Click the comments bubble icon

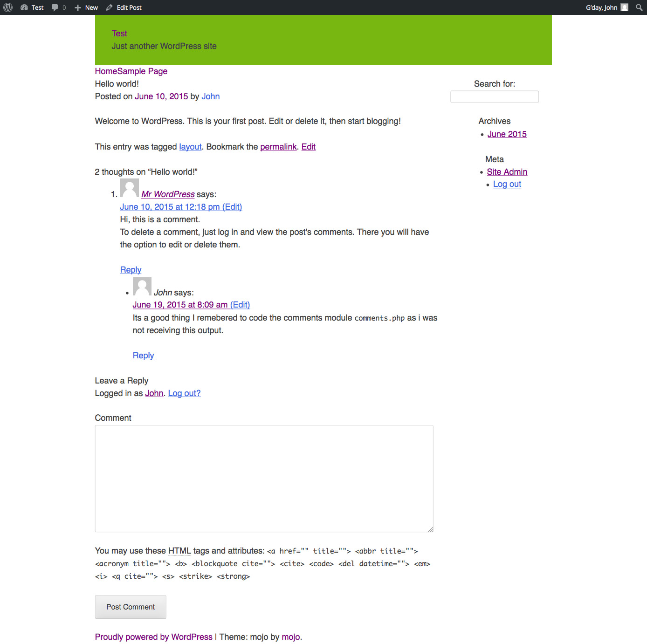(x=55, y=7)
